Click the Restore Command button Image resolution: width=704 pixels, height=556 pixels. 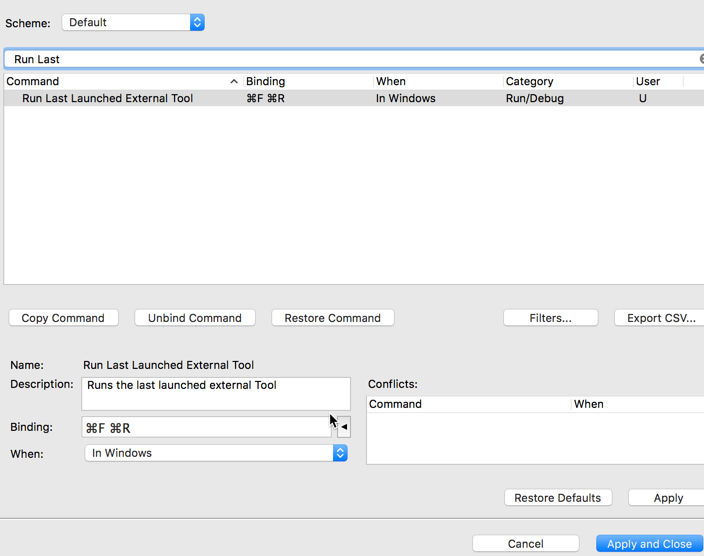332,318
